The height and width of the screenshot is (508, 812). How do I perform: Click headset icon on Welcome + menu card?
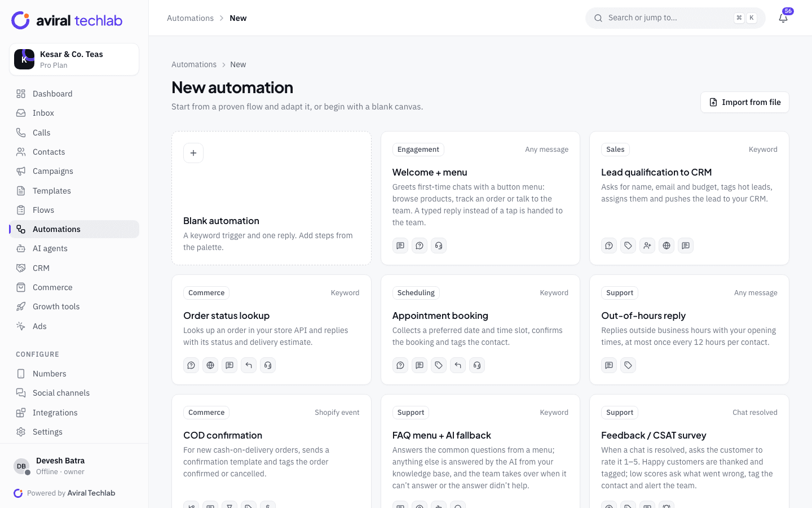click(439, 246)
